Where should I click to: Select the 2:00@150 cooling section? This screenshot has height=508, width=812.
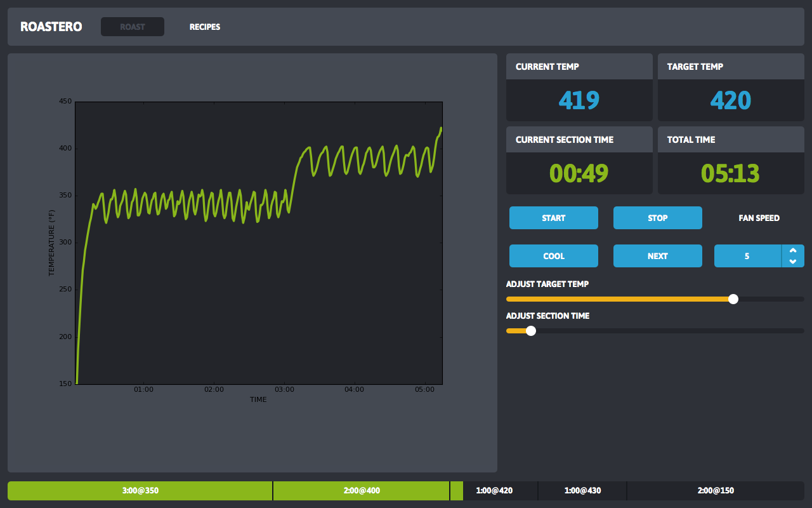coord(716,491)
